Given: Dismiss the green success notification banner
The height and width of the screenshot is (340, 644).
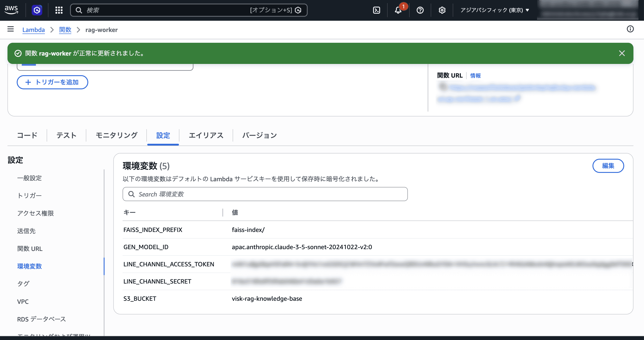Looking at the screenshot, I should point(622,53).
